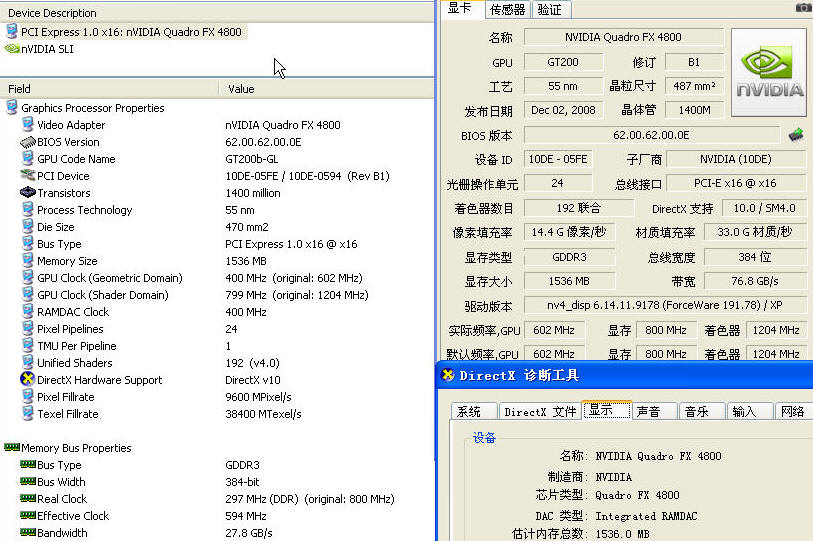Image resolution: width=813 pixels, height=541 pixels.
Task: Click the Bus Width memory icon
Action: click(x=28, y=481)
